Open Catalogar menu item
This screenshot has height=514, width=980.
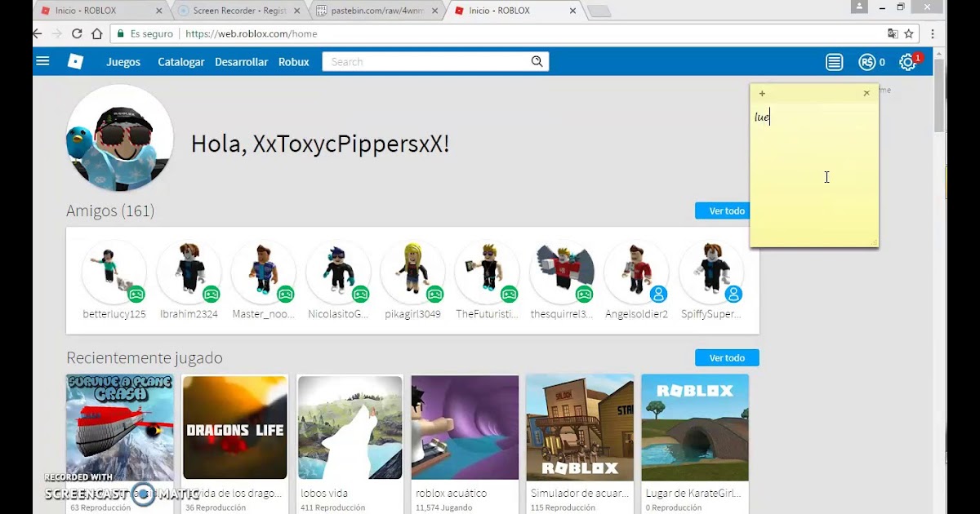click(181, 62)
